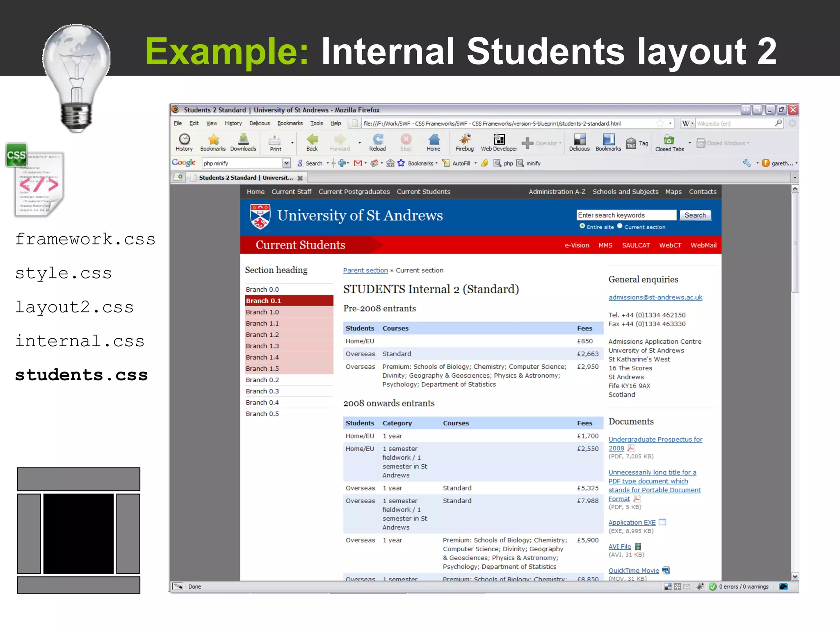840x630 pixels.
Task: Click the Forward arrow button
Action: 340,143
